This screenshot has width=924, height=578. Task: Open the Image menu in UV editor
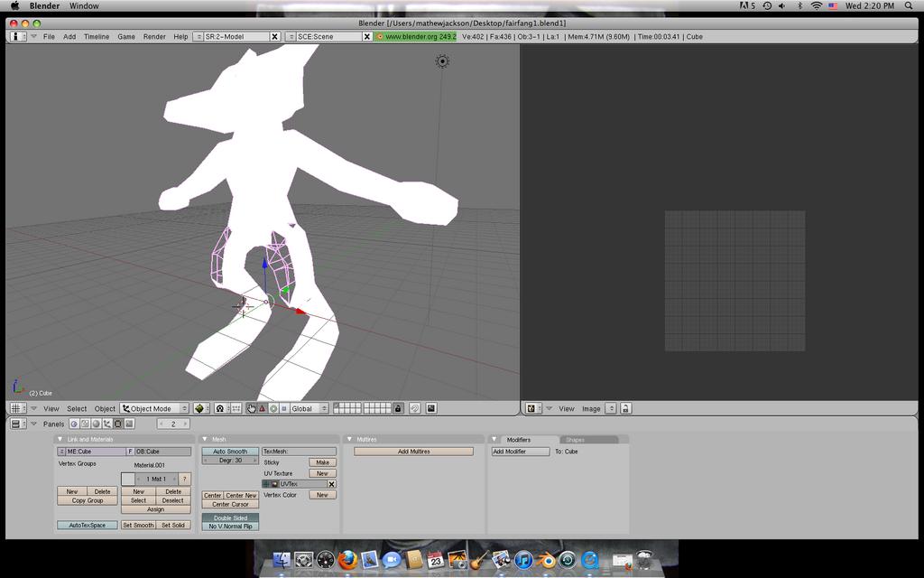591,408
